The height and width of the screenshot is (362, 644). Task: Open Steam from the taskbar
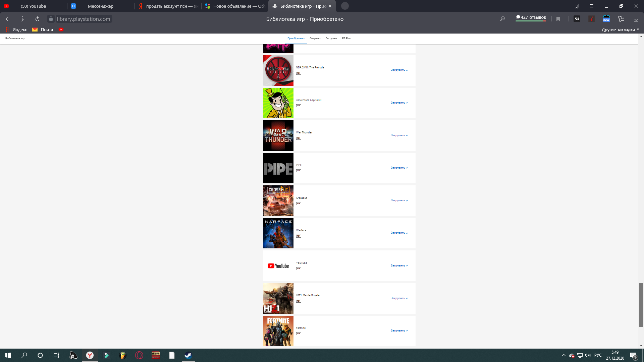[188, 355]
